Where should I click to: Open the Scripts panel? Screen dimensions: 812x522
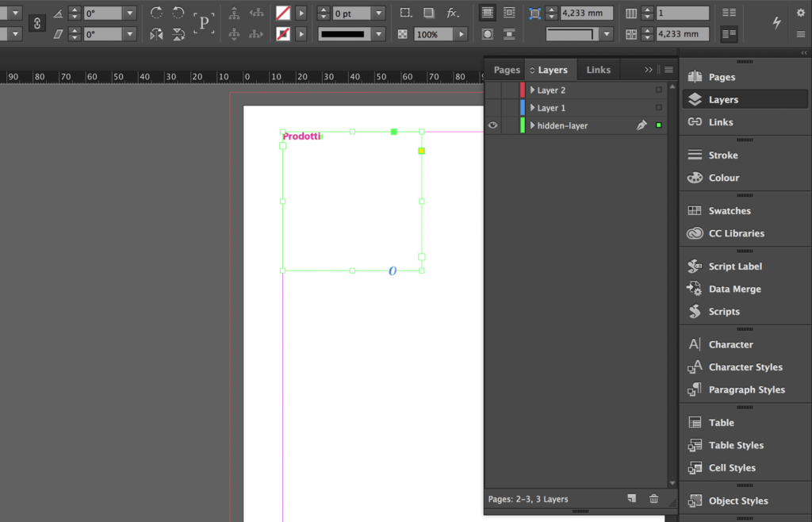coord(745,311)
